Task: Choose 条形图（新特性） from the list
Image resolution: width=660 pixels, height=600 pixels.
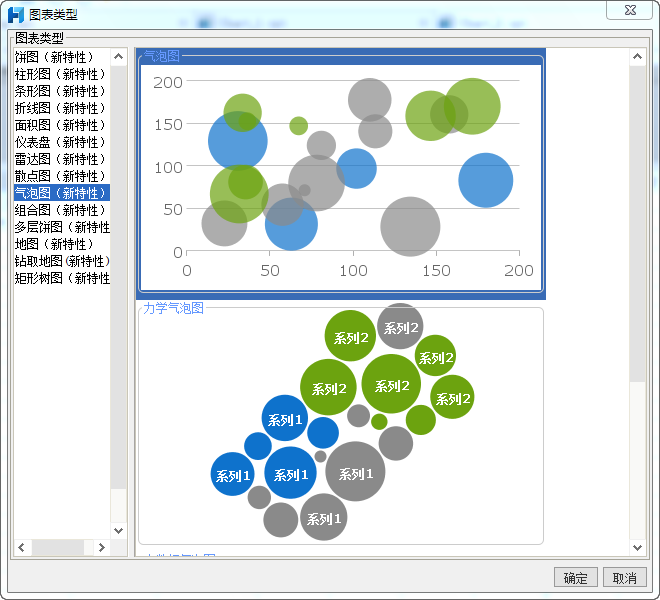Action: [62, 91]
